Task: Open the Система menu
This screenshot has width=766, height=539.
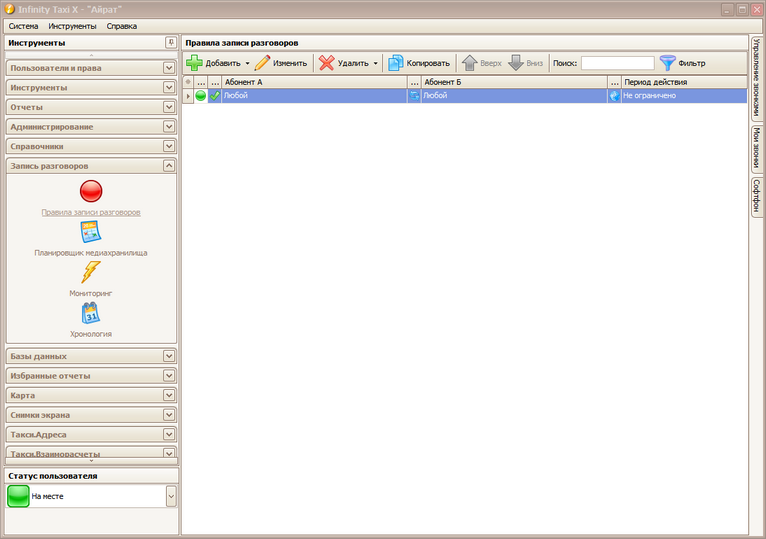Action: pos(23,26)
